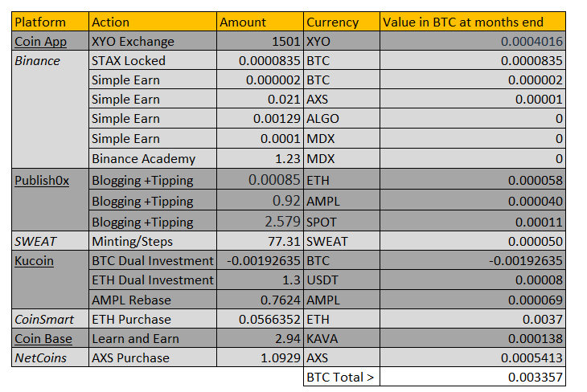
Task: Select the Binance platform cell
Action: pyautogui.click(x=50, y=109)
